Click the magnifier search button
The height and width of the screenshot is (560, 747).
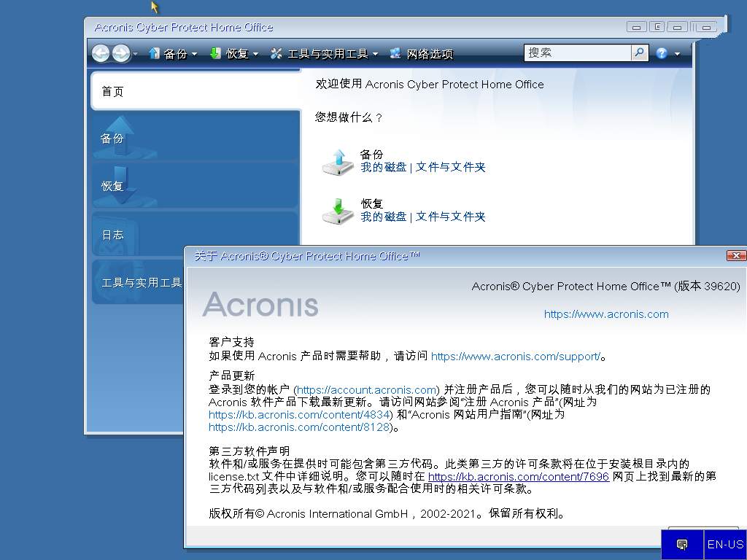tap(639, 52)
